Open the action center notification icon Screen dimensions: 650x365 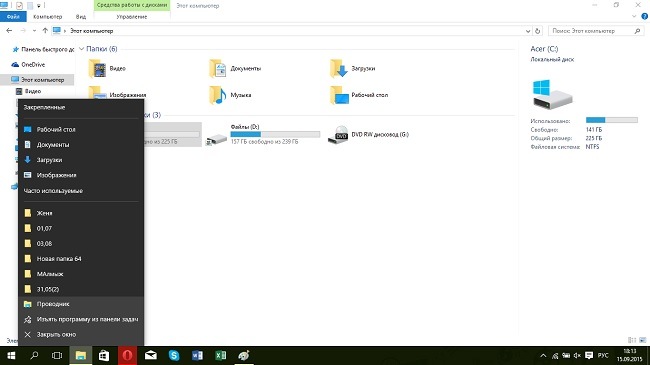[x=589, y=356]
